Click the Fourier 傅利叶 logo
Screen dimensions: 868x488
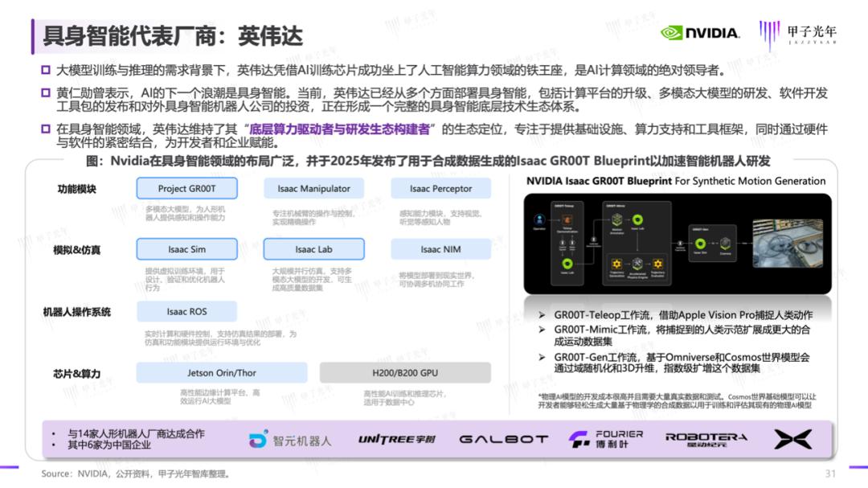pyautogui.click(x=605, y=439)
